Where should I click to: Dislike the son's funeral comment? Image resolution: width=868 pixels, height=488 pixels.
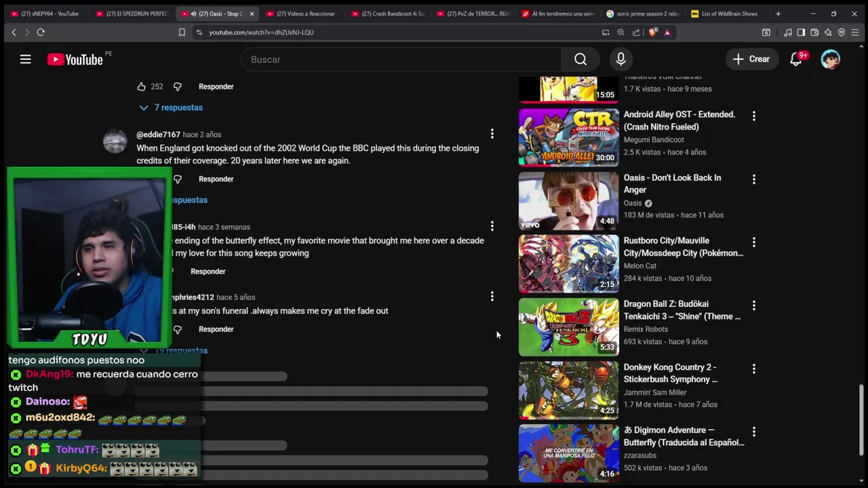177,329
